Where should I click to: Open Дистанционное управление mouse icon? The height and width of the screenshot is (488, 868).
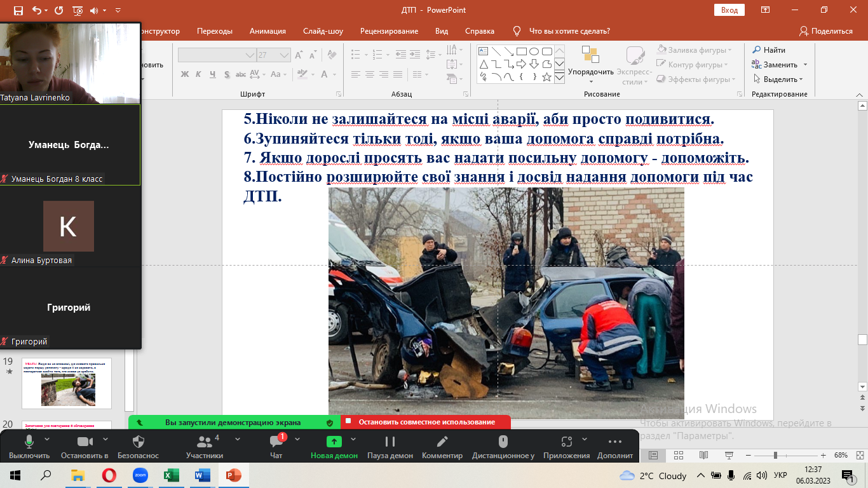pyautogui.click(x=503, y=442)
